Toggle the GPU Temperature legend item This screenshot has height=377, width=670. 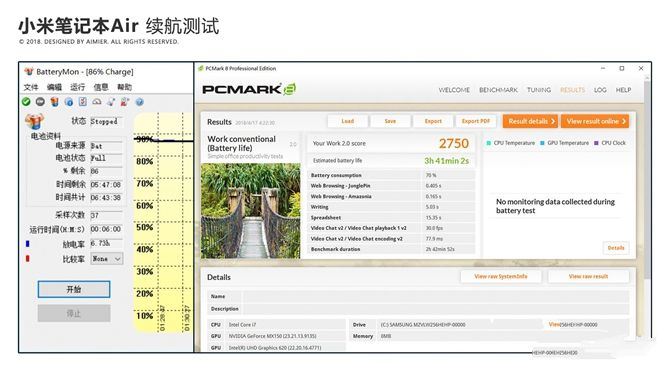pos(564,143)
